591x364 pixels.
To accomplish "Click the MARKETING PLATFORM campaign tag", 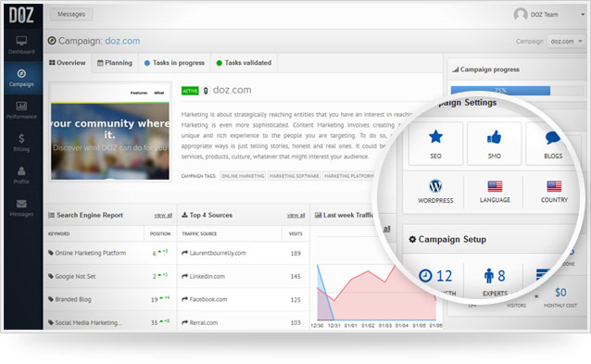I will [348, 176].
